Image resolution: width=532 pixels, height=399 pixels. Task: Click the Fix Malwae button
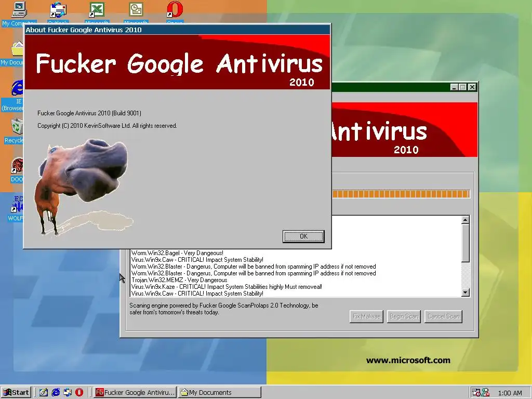click(x=366, y=316)
